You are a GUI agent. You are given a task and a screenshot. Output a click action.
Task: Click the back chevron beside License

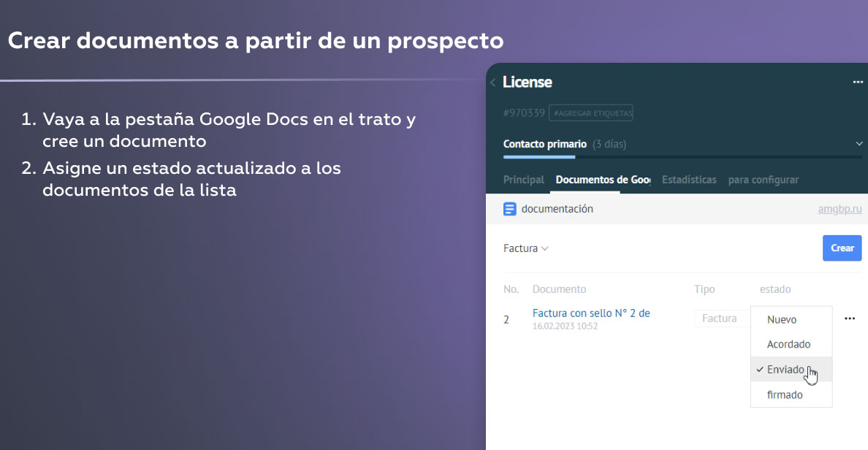pos(493,83)
